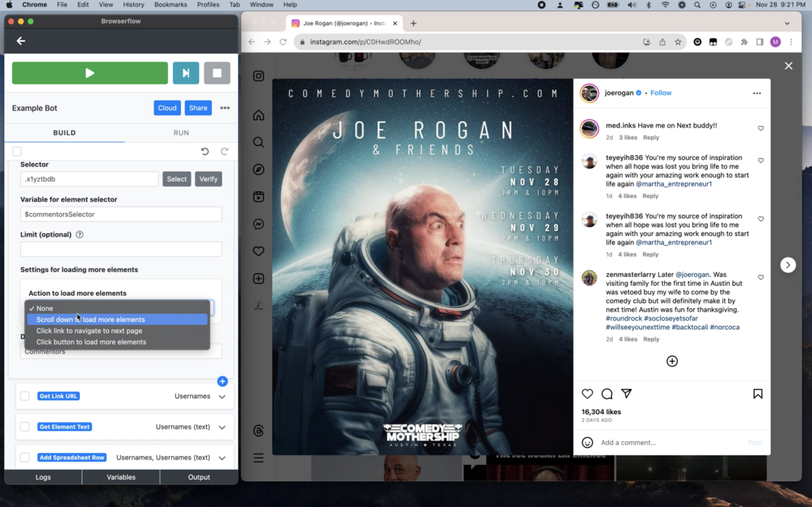Save the post with the bookmark icon
The width and height of the screenshot is (812, 507).
pyautogui.click(x=758, y=394)
